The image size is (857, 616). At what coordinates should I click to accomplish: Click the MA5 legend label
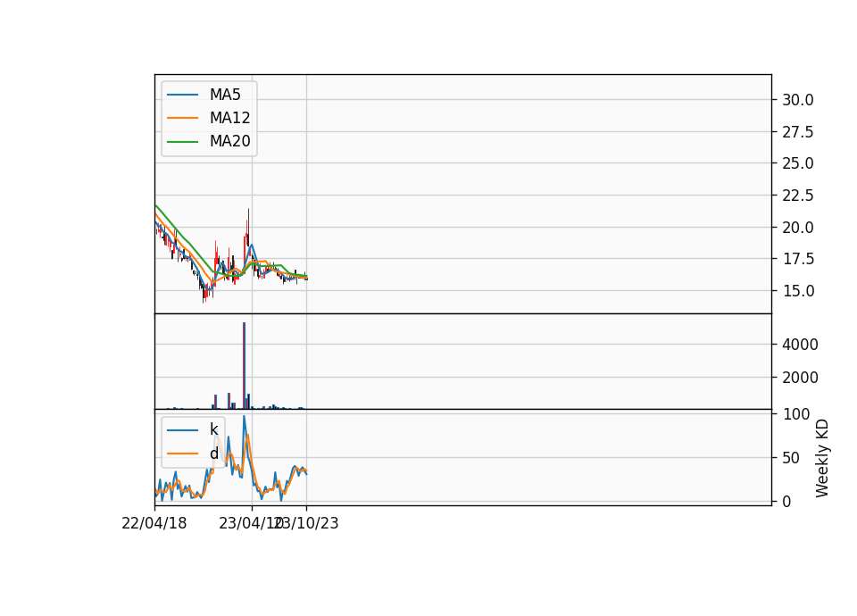(225, 95)
